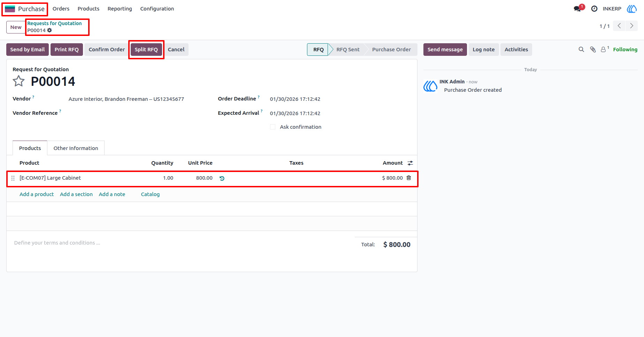This screenshot has width=644, height=337.
Task: Go to previous record arrow
Action: pyautogui.click(x=619, y=26)
